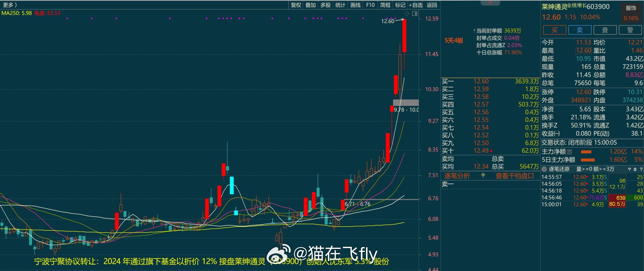Click the 5日主力净额 orange bar
The image size is (644, 271).
(588, 160)
